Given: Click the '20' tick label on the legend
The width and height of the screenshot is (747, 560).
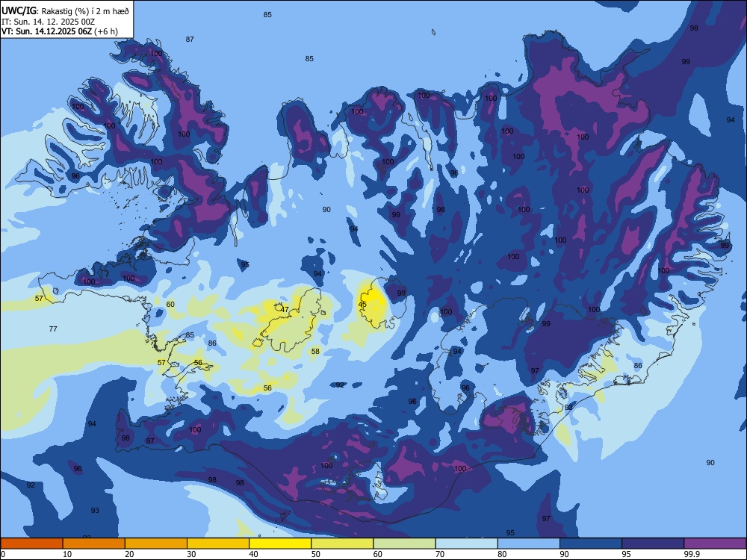Looking at the screenshot, I should (129, 554).
